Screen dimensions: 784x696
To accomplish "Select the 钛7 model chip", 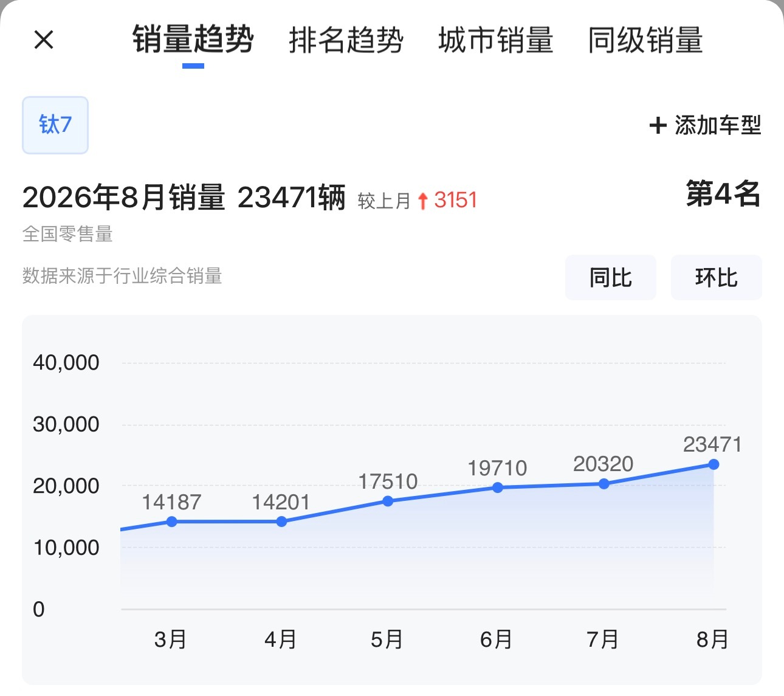I will [55, 125].
